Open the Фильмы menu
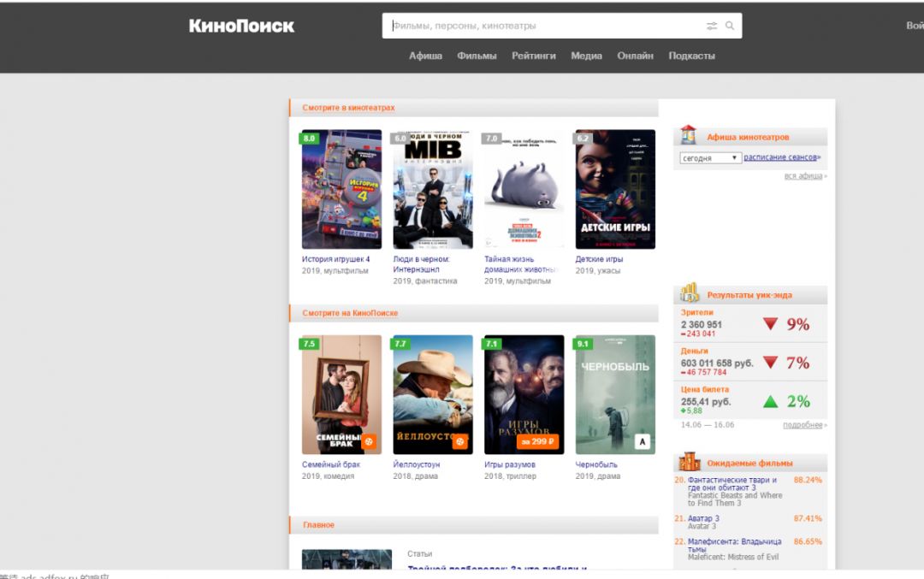This screenshot has width=924, height=579. click(x=477, y=56)
